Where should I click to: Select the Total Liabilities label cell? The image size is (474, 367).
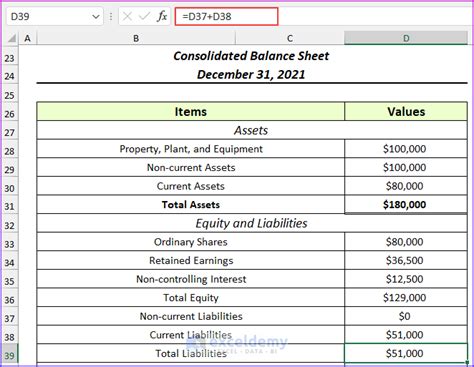[191, 353]
